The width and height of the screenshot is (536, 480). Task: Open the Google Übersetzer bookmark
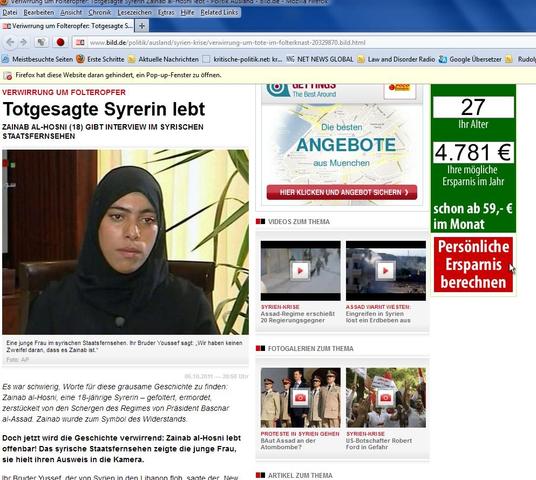coord(470,59)
